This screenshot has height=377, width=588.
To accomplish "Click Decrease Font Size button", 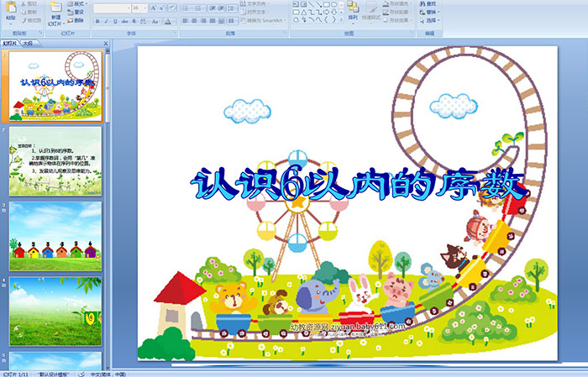I will 162,8.
